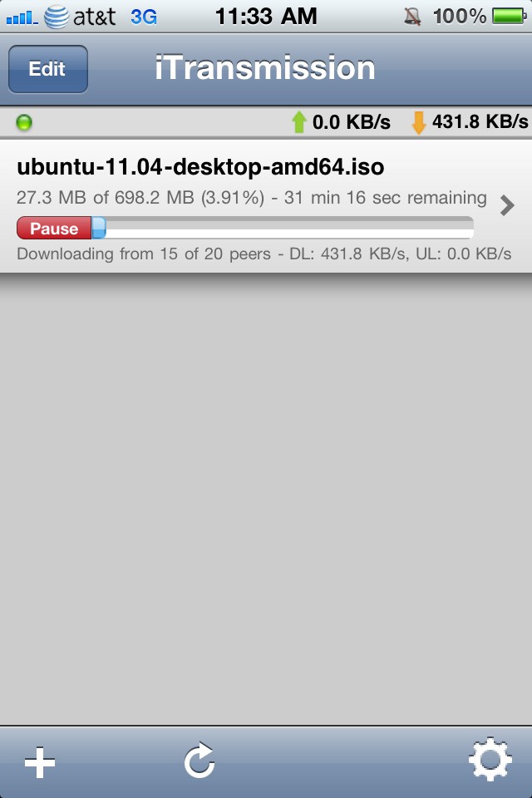Tap the muted bell icon in status bar
Screen dimensions: 532x798
[x=412, y=17]
